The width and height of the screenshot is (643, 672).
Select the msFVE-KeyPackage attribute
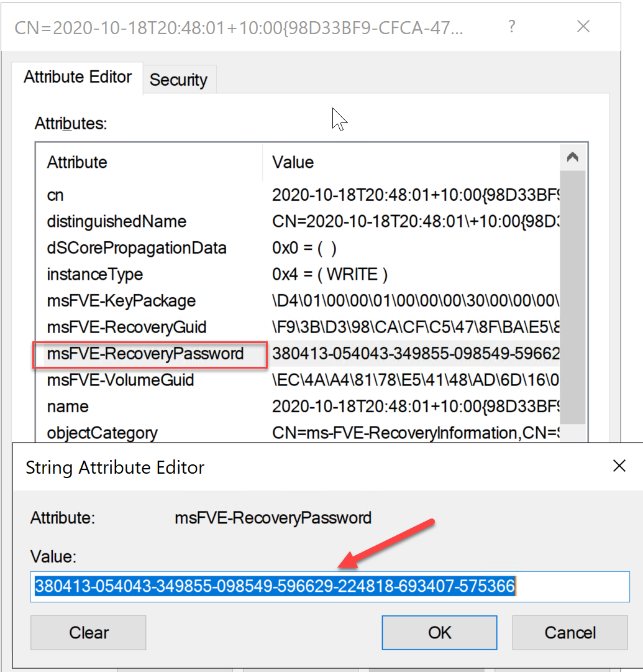121,300
